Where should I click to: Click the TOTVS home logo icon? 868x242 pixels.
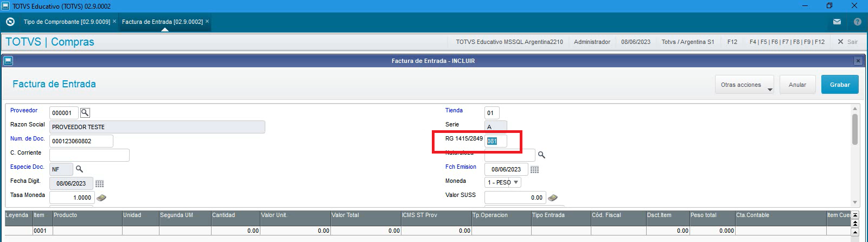click(10, 22)
